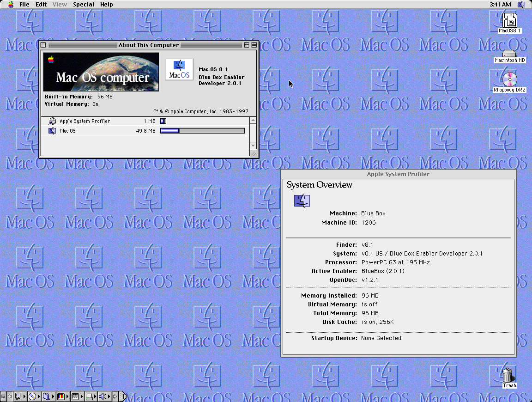
Task: Open the Special menu
Action: [84, 5]
